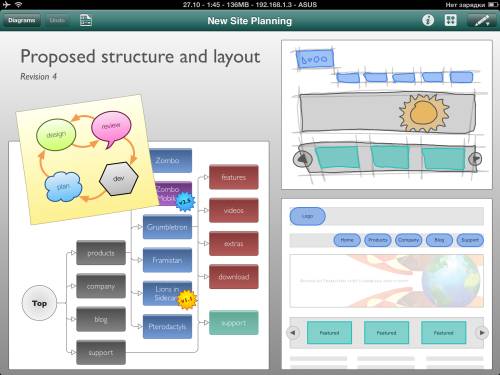
Task: Open the Diagrams list button
Action: coord(22,20)
